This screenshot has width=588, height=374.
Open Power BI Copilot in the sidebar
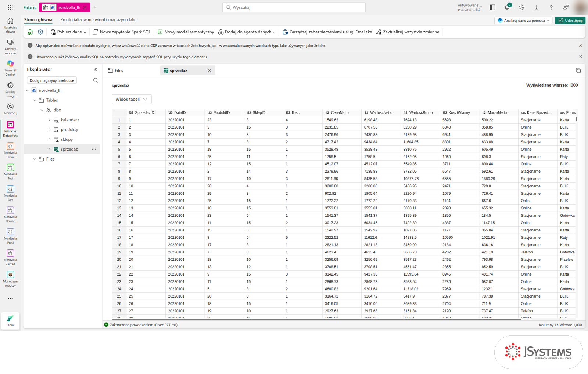pyautogui.click(x=10, y=68)
